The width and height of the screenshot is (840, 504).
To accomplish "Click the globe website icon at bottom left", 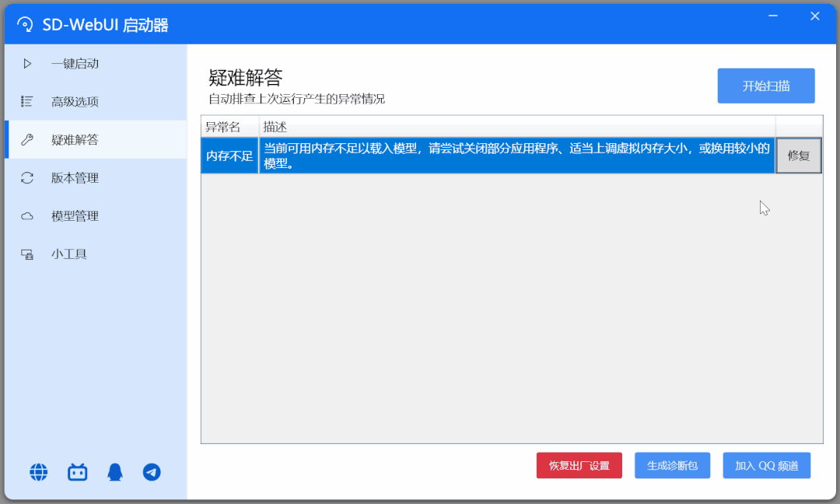I will [38, 472].
